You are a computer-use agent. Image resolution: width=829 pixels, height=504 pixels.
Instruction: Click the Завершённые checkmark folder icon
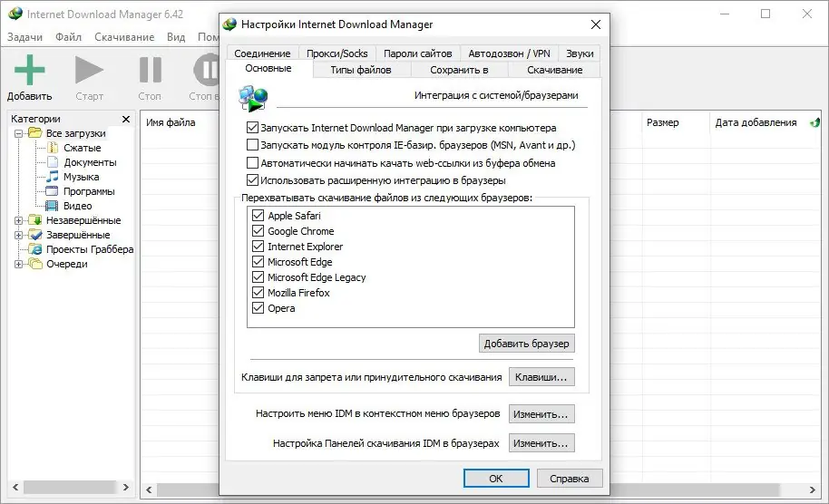[35, 235]
